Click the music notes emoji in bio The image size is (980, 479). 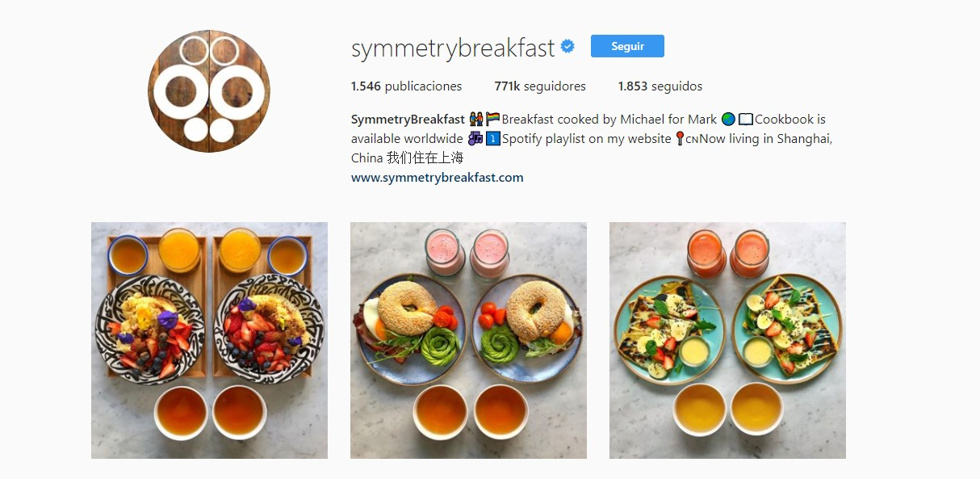point(475,139)
